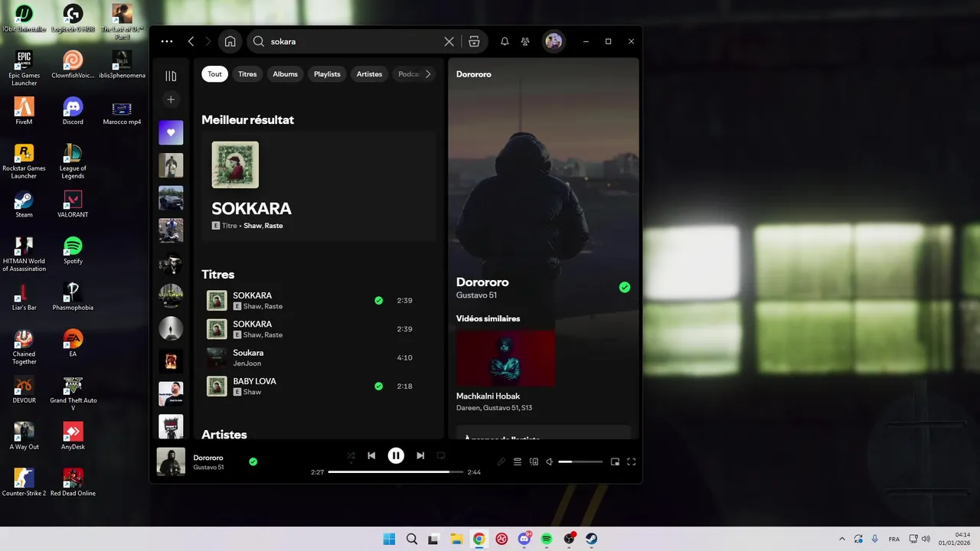Open the FRA language switcher
Image resolution: width=980 pixels, height=551 pixels.
(894, 539)
